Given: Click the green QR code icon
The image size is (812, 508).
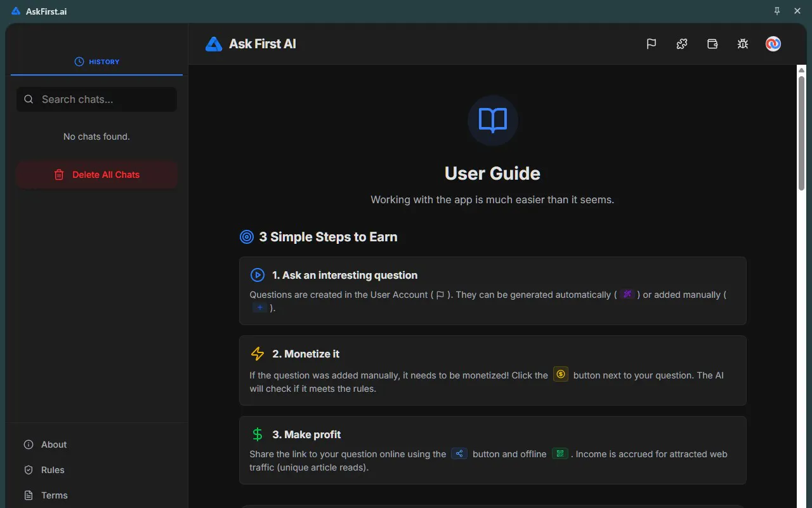Looking at the screenshot, I should [x=560, y=453].
